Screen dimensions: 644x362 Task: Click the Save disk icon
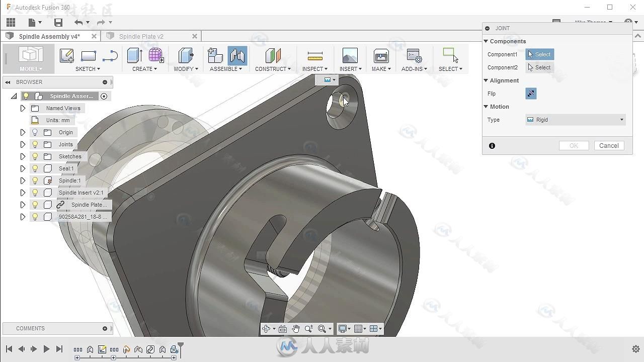click(x=58, y=22)
